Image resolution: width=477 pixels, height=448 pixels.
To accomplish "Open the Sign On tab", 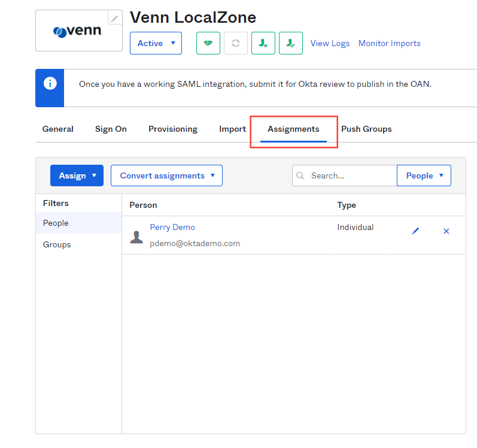I will 111,129.
